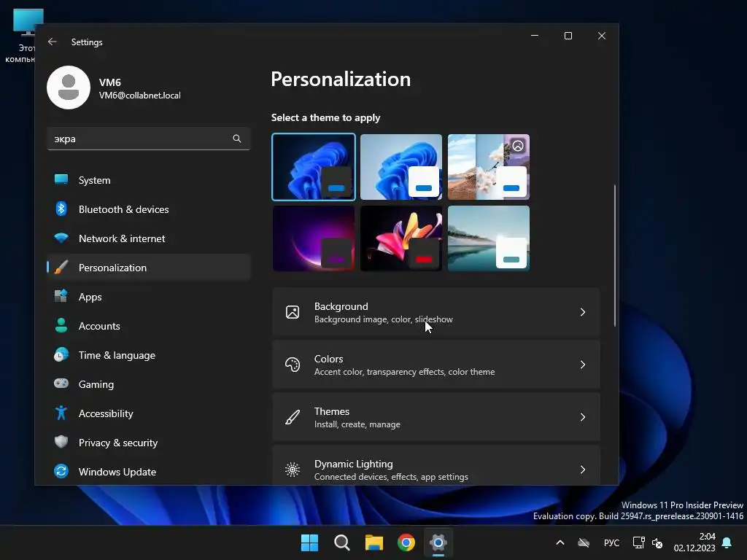Apply the red flower Captured Motion theme

(x=401, y=238)
